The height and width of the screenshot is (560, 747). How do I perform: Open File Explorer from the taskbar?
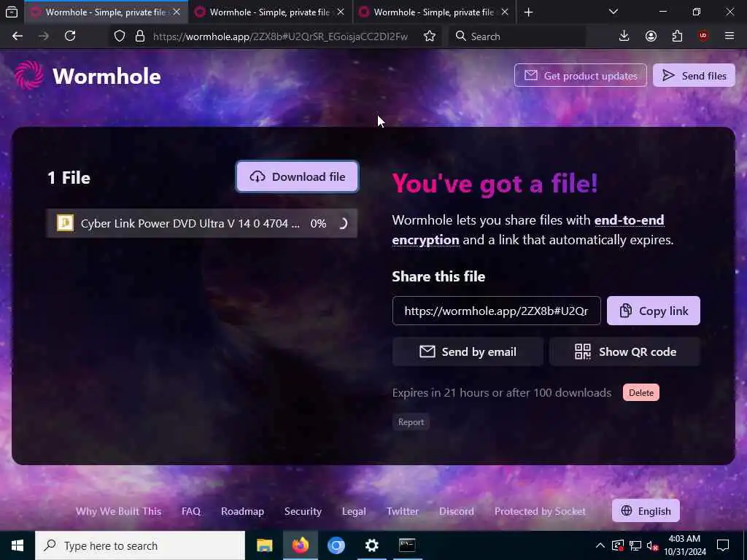[264, 545]
